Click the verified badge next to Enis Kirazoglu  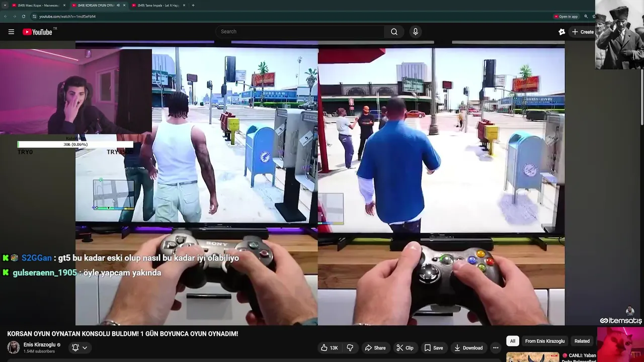(x=59, y=345)
